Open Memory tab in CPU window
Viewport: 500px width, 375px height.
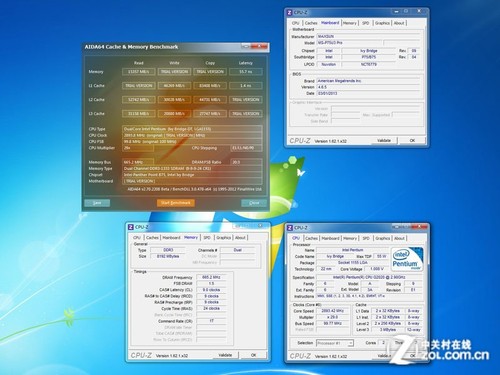[350, 239]
